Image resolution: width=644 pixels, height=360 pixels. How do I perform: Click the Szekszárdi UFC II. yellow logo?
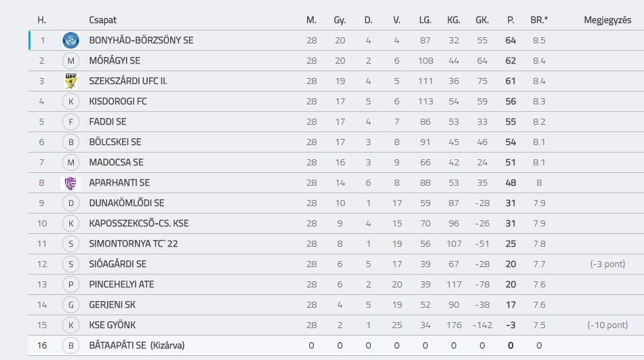click(x=71, y=81)
